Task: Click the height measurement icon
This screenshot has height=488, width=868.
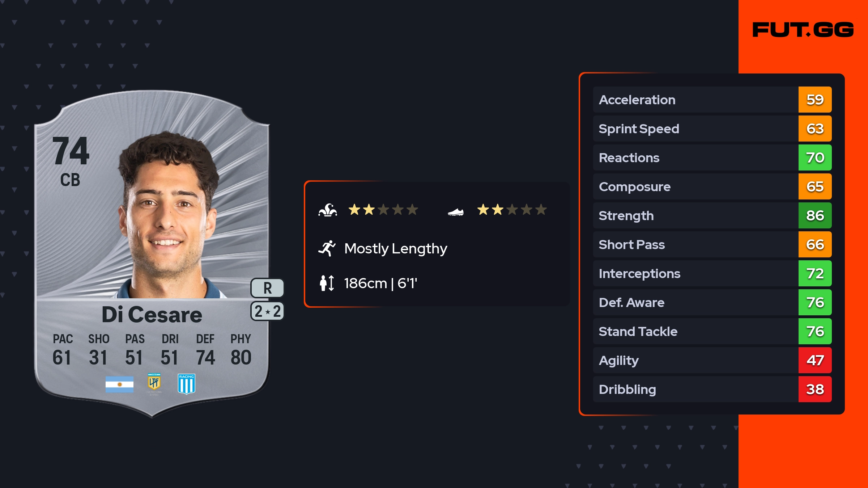Action: [327, 283]
